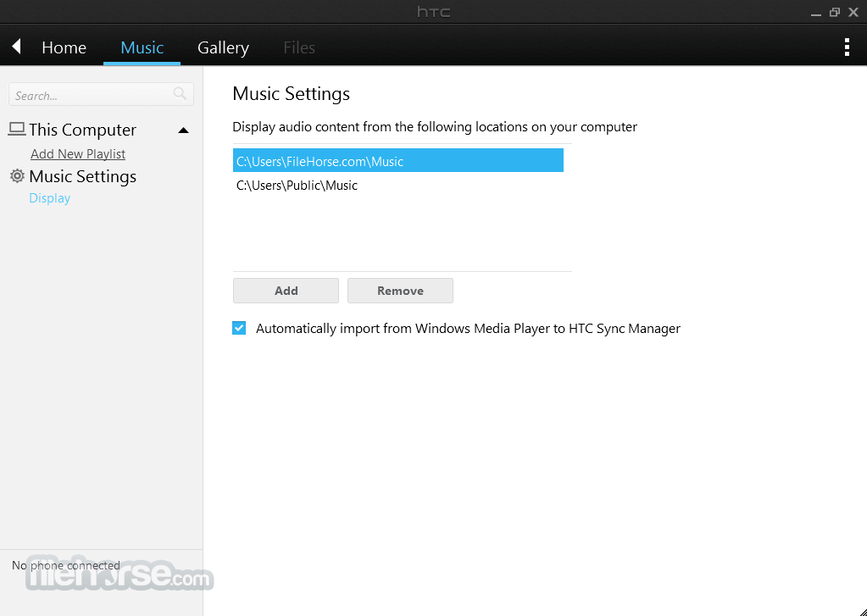Screen dimensions: 867x616
Task: Switch to the Music tab
Action: click(x=142, y=47)
